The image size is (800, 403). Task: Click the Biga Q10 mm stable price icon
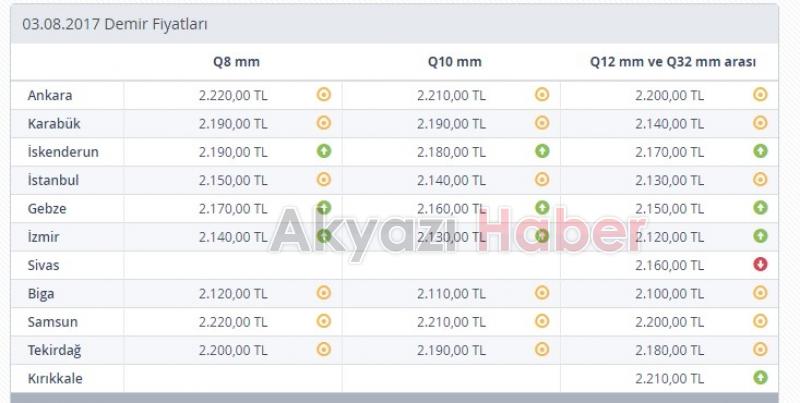(x=542, y=293)
